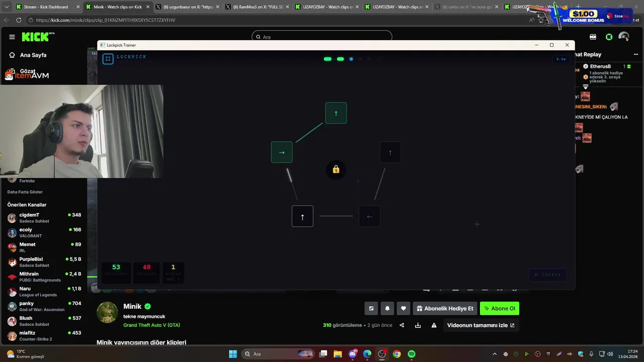Open panky God of War channel
This screenshot has width=644, height=362.
(44, 306)
